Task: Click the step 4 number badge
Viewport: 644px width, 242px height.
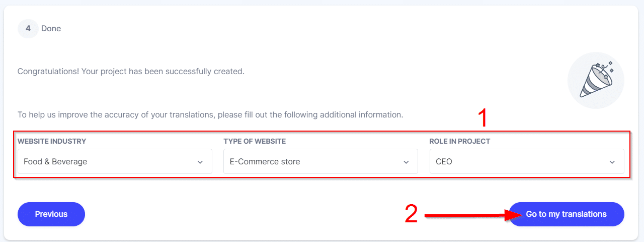Action: pos(28,29)
